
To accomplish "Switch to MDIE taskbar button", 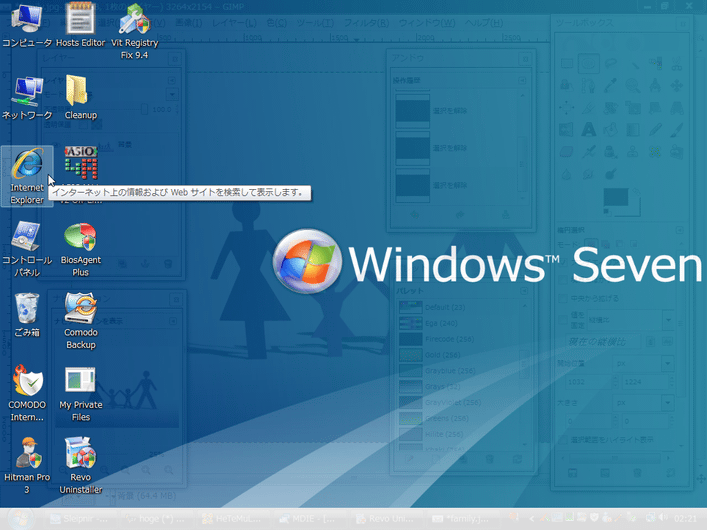I will point(309,519).
